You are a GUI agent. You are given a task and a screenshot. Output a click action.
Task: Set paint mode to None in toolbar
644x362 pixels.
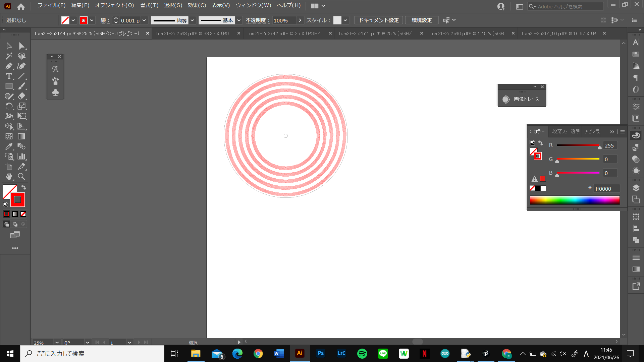[x=23, y=214]
